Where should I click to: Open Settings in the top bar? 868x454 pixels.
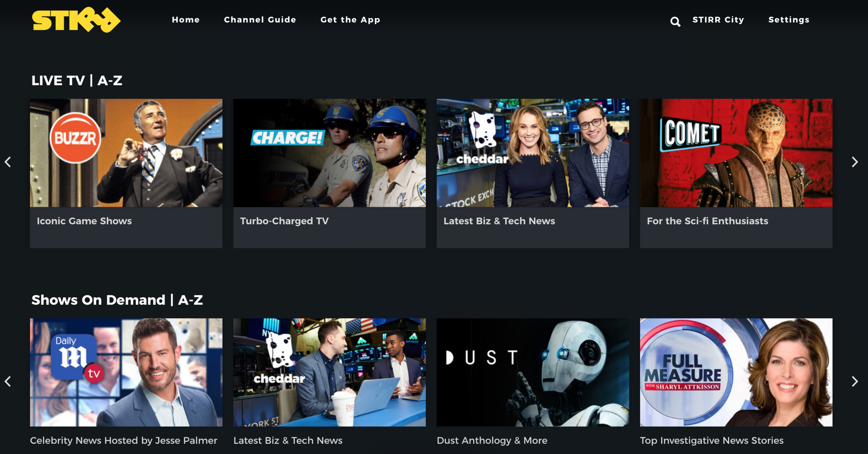pyautogui.click(x=789, y=20)
